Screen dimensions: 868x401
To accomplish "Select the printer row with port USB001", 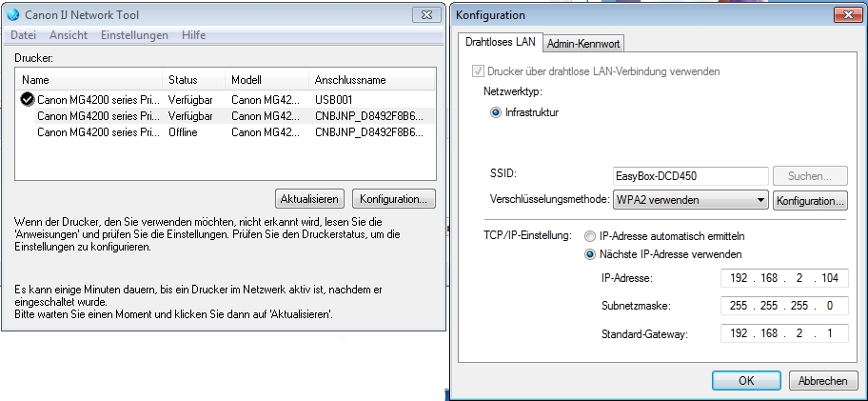I will (x=226, y=100).
